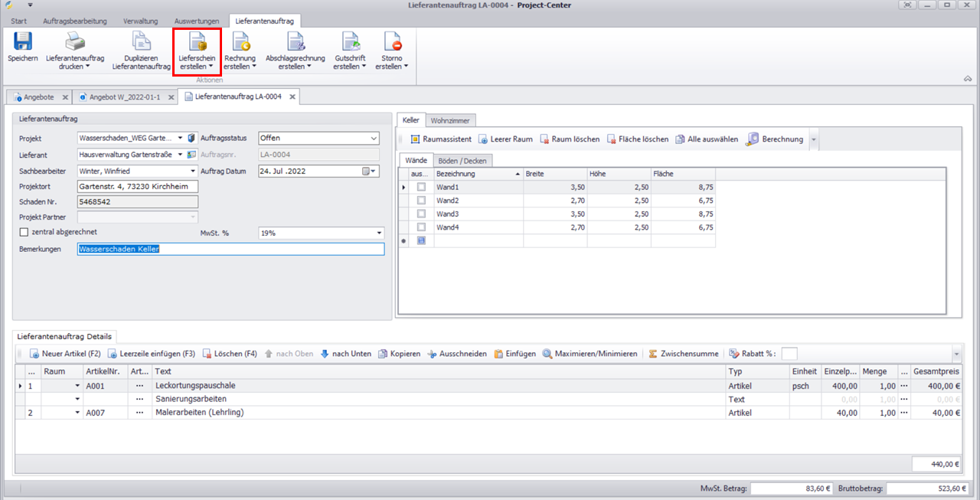Open Lieferantenauftrag drucken printer icon
980x500 pixels.
(x=74, y=42)
